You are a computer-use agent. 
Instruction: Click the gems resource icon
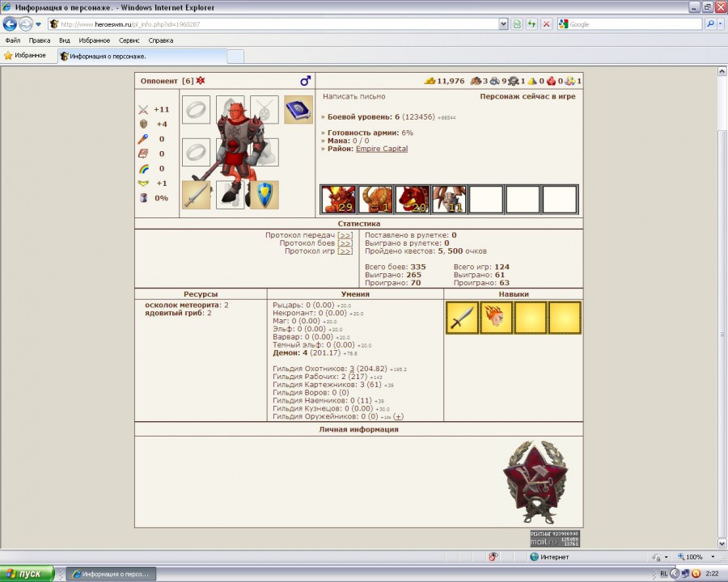coord(569,81)
